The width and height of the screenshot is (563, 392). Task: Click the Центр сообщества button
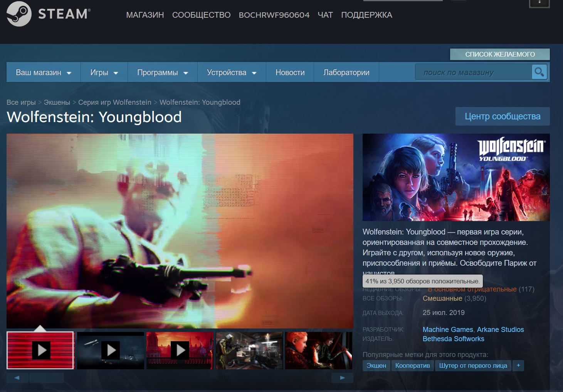(x=502, y=116)
